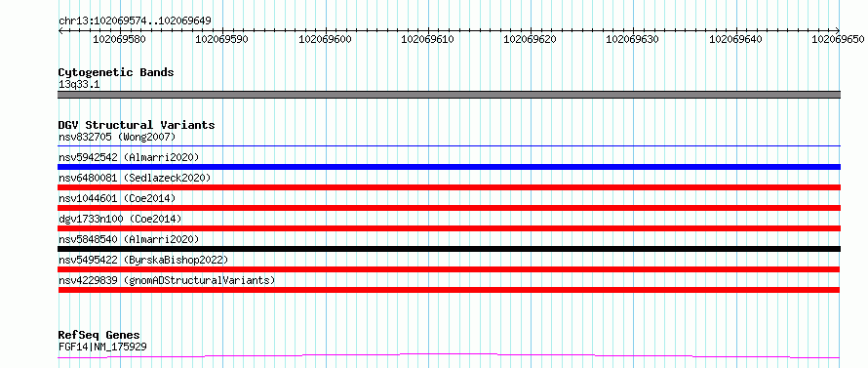Click ruler position 102069600
This screenshot has width=868, height=368.
tap(326, 39)
